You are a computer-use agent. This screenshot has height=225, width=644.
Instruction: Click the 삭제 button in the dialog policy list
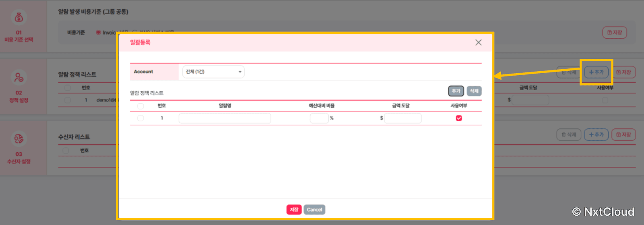[474, 91]
